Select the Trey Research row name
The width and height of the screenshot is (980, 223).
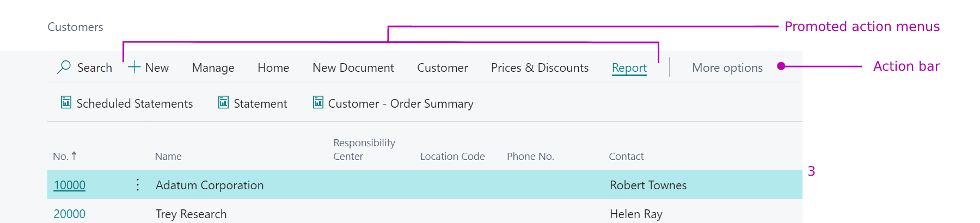(x=191, y=214)
